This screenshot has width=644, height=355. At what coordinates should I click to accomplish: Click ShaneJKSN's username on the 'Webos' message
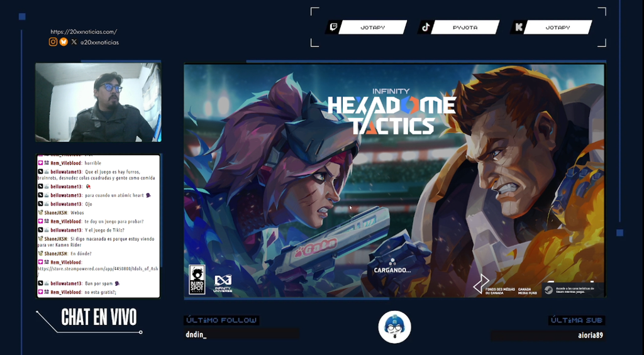click(x=56, y=212)
